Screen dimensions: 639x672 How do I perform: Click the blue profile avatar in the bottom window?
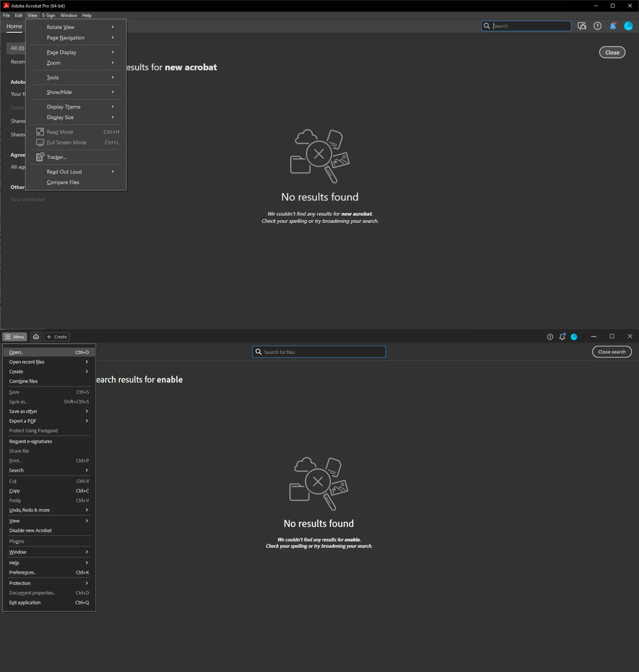coord(574,337)
